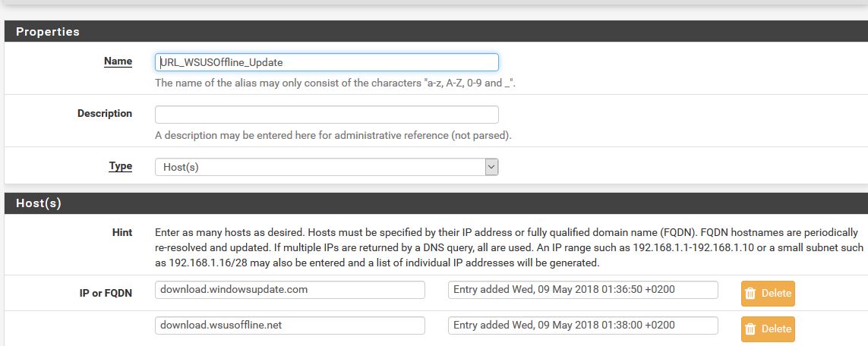This screenshot has width=868, height=346.
Task: Click the IP or FQDN label
Action: 106,292
